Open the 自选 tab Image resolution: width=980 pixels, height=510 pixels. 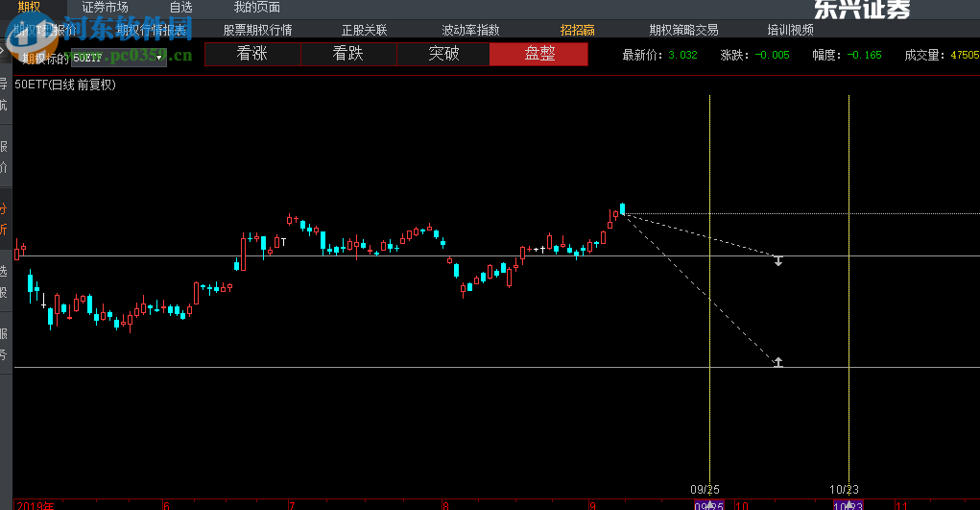click(x=181, y=7)
